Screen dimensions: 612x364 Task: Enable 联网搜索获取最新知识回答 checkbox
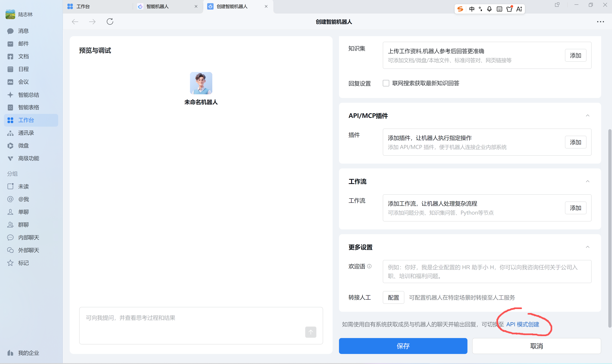click(386, 83)
